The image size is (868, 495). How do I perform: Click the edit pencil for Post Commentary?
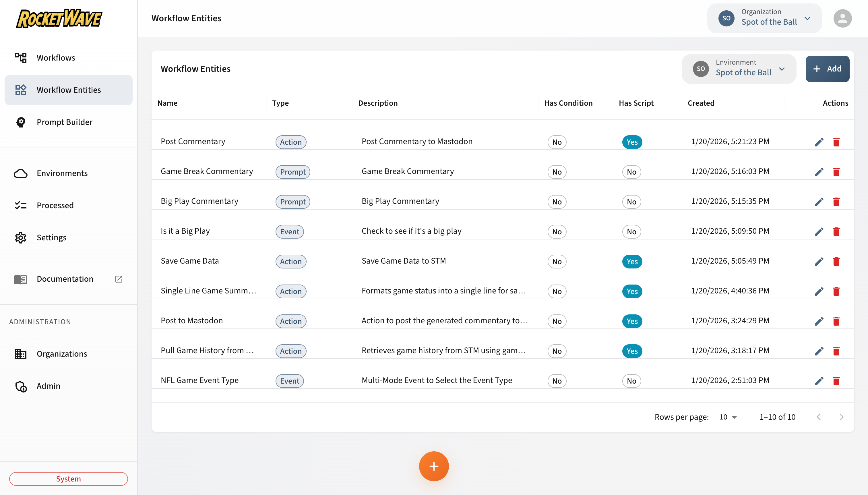[x=819, y=142]
